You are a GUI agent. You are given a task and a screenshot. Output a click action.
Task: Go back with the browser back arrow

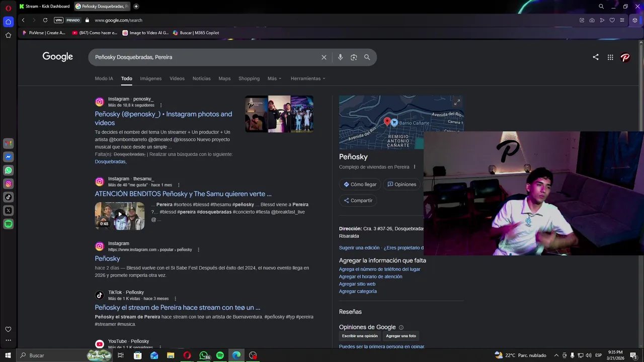point(23,20)
